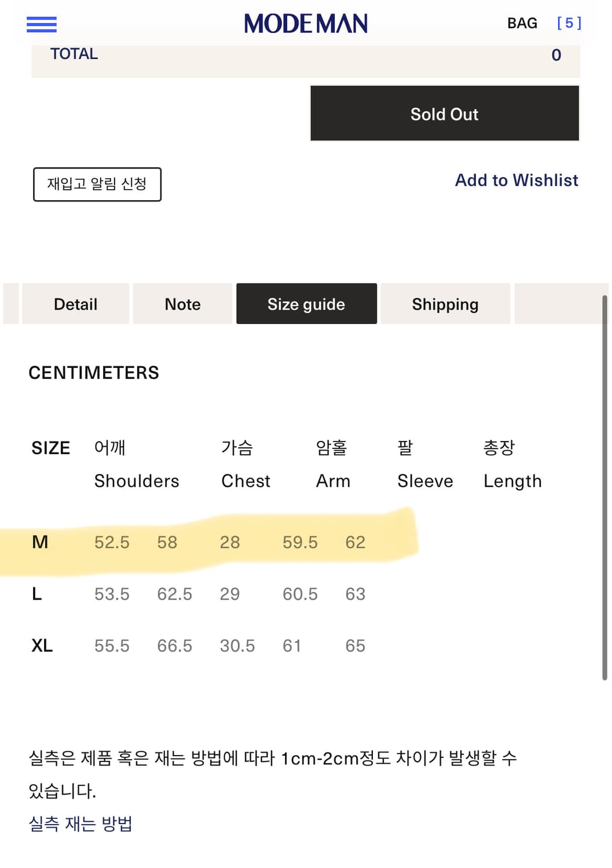Image resolution: width=612 pixels, height=868 pixels.
Task: Open the shopping BAG
Action: [522, 23]
